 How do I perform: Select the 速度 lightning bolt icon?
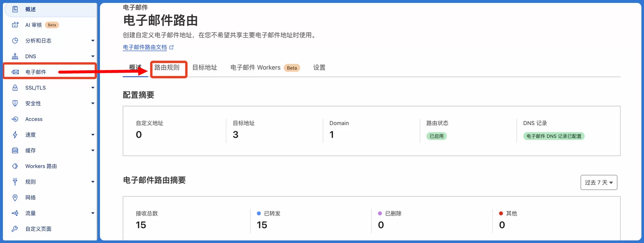coord(15,135)
